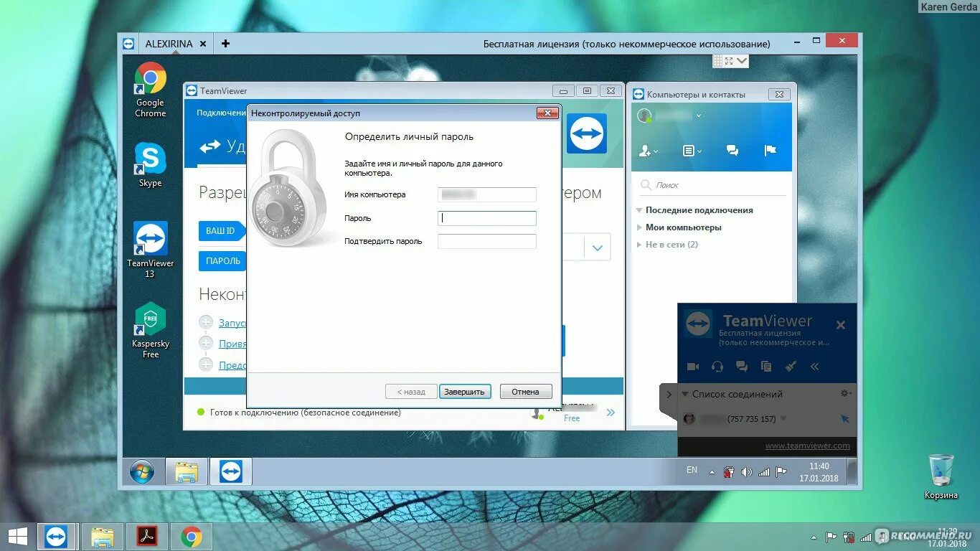Focus the Имя компьютера field

click(487, 194)
